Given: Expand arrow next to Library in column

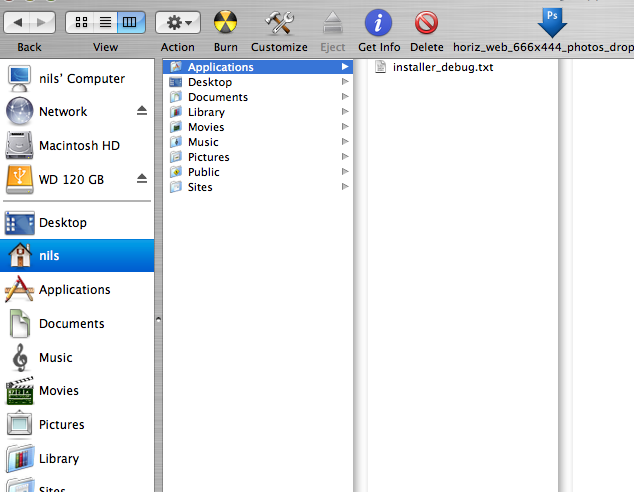Looking at the screenshot, I should (345, 112).
